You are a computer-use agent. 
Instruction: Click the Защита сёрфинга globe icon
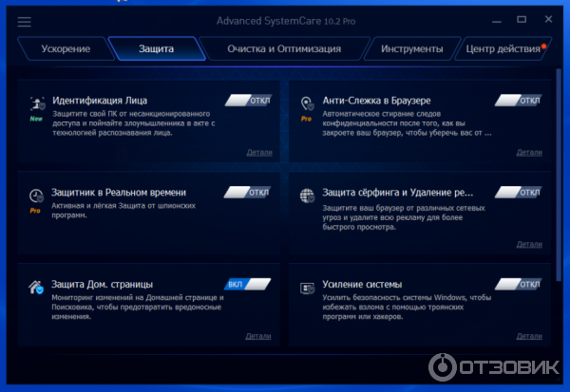pyautogui.click(x=307, y=195)
